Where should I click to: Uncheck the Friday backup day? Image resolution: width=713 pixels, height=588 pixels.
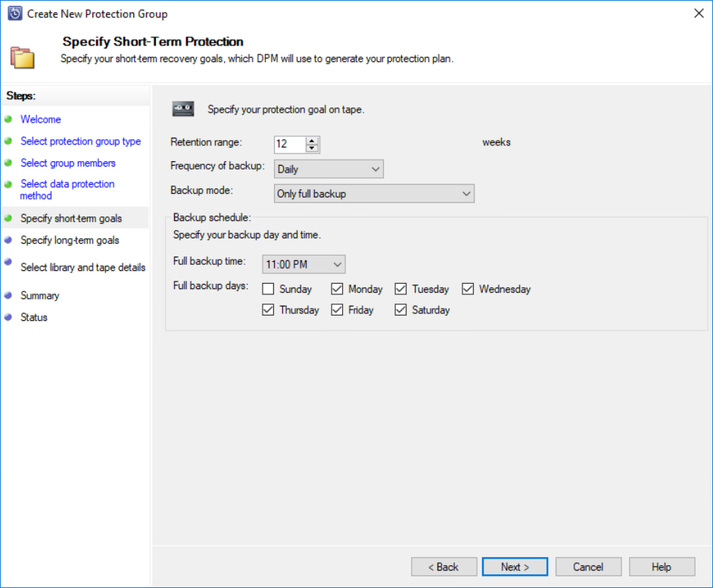tap(337, 310)
